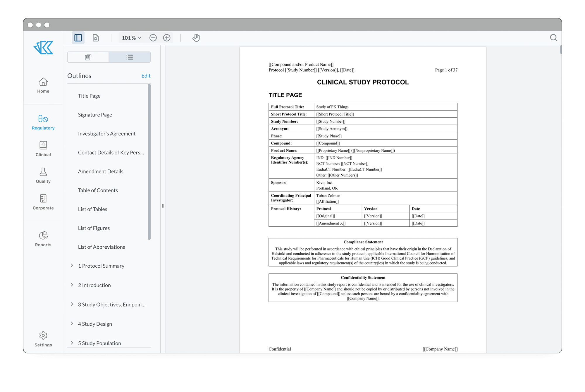Screen dimensions: 585x392
Task: Expand the Protocol Summary section 1
Action: coord(71,266)
